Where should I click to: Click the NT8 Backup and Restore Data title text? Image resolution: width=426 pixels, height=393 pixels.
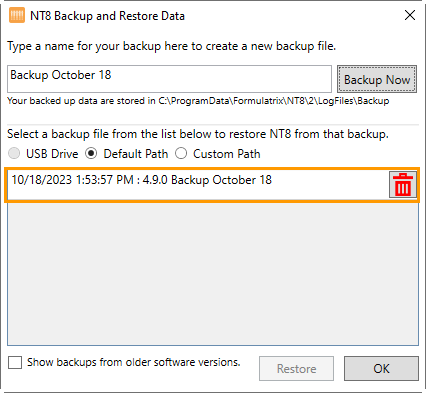(x=107, y=16)
